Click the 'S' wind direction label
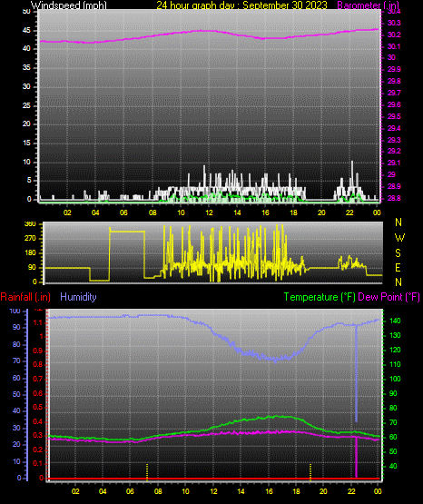The image size is (423, 504). (x=398, y=253)
